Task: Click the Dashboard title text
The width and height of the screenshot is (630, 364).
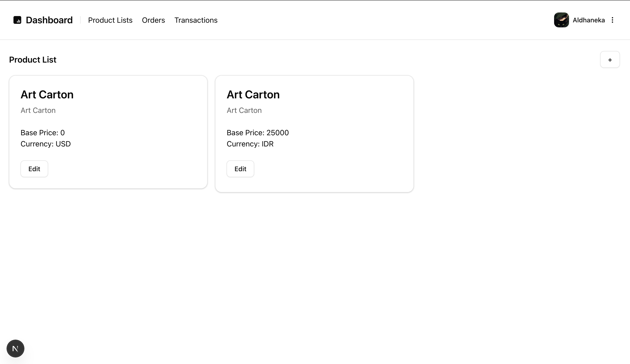Action: pos(49,20)
